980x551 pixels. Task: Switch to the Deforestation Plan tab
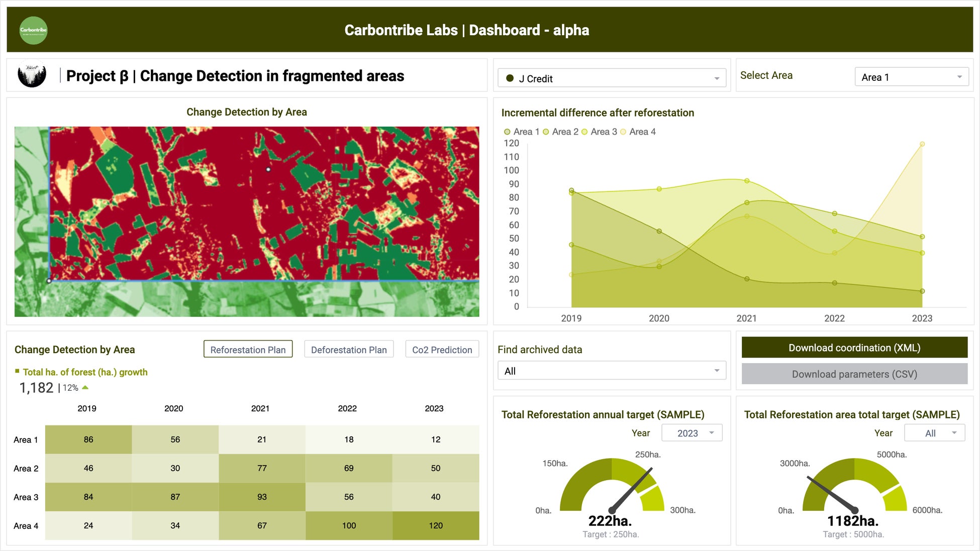coord(349,350)
